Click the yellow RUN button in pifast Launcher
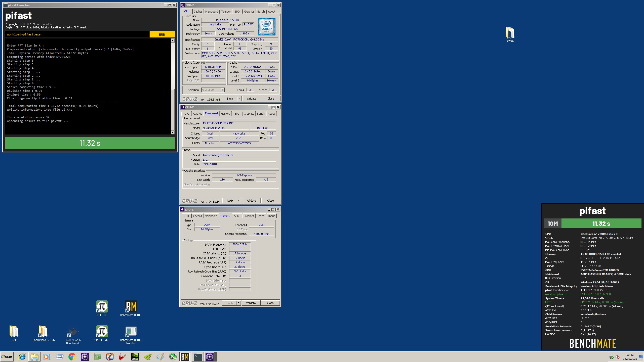This screenshot has width=644, height=362. [x=162, y=34]
